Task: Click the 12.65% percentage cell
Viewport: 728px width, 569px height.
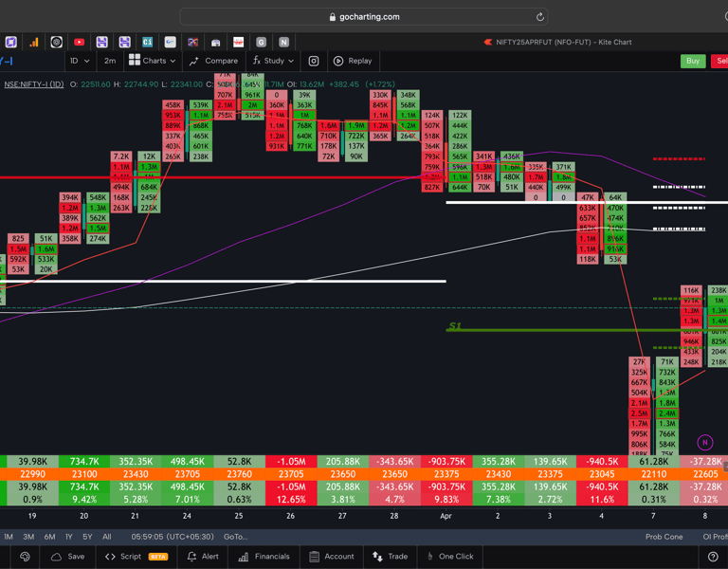Action: pos(291,500)
